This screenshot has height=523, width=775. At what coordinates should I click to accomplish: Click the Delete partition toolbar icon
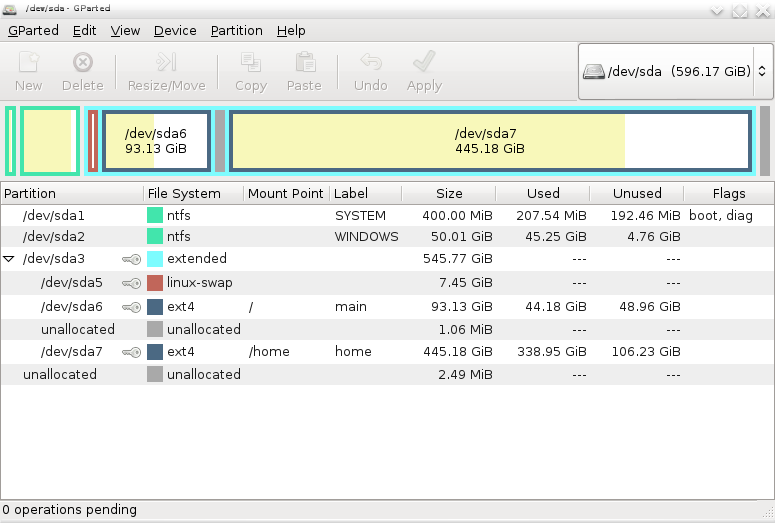[x=83, y=63]
